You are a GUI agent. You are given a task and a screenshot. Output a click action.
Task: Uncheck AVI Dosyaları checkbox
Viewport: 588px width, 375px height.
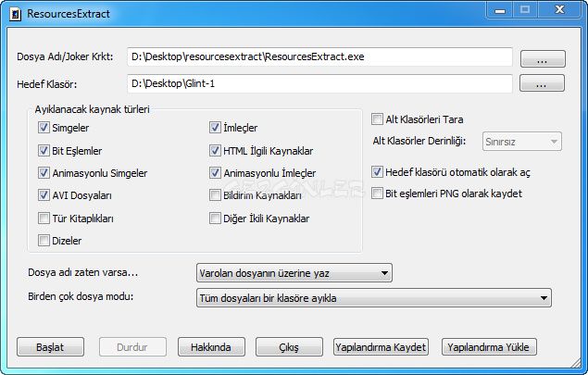click(x=44, y=195)
